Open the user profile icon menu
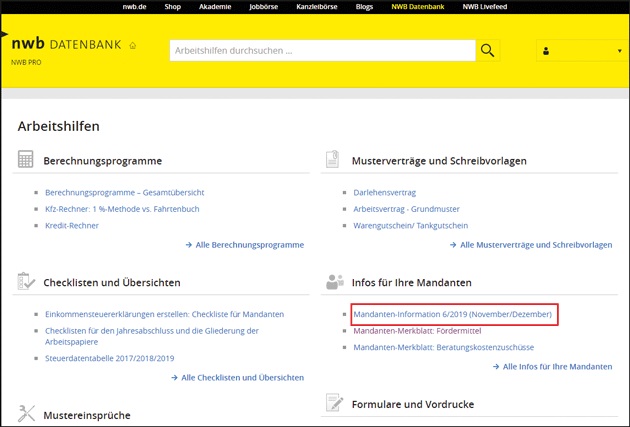630x427 pixels. click(x=546, y=51)
